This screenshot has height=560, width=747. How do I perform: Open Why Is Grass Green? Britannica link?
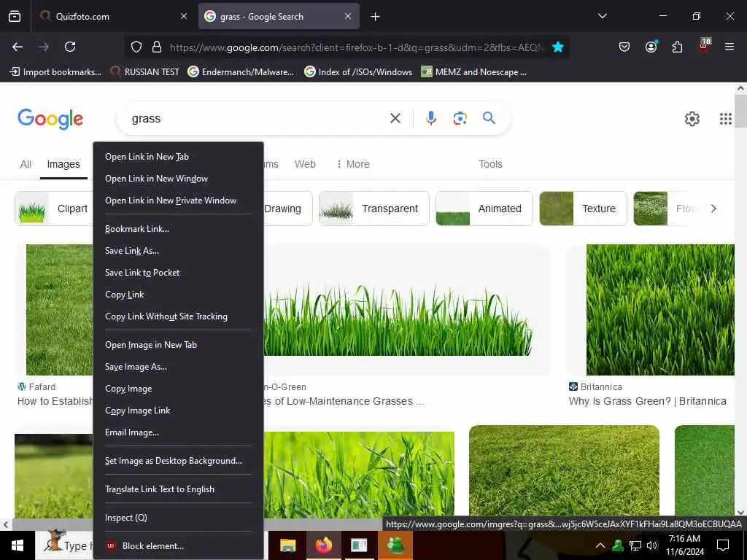(x=648, y=401)
